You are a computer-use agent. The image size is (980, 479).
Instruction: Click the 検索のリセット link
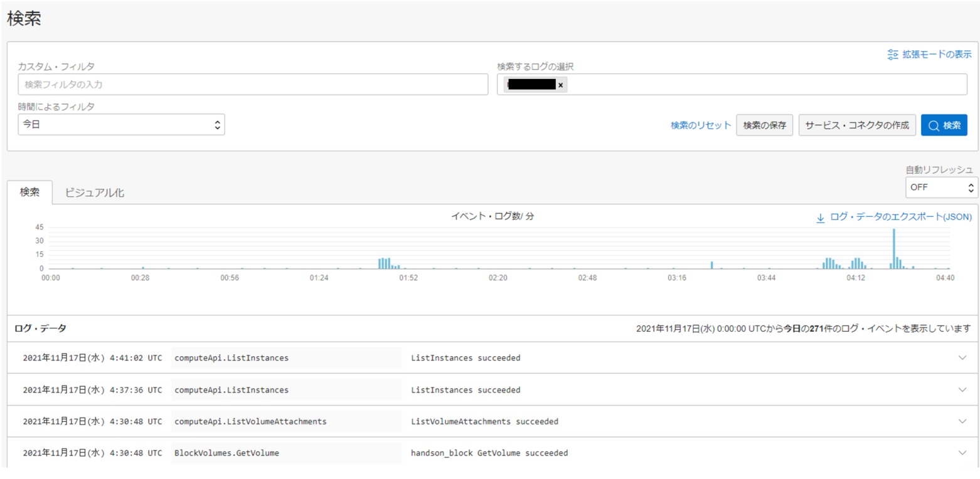coord(700,125)
